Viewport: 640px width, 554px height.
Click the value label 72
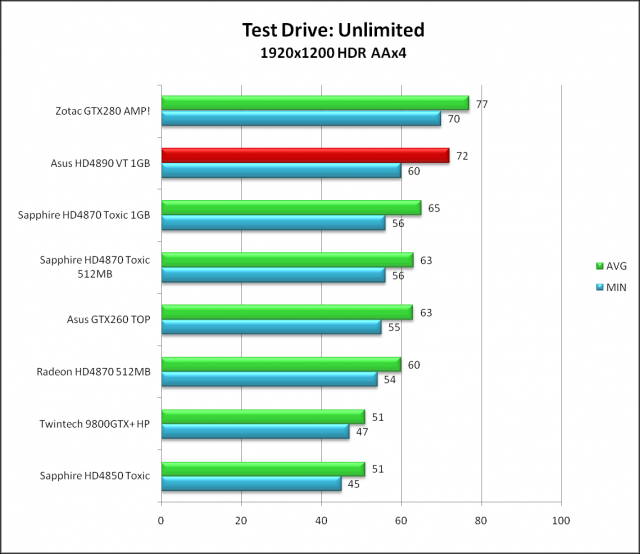coord(462,156)
